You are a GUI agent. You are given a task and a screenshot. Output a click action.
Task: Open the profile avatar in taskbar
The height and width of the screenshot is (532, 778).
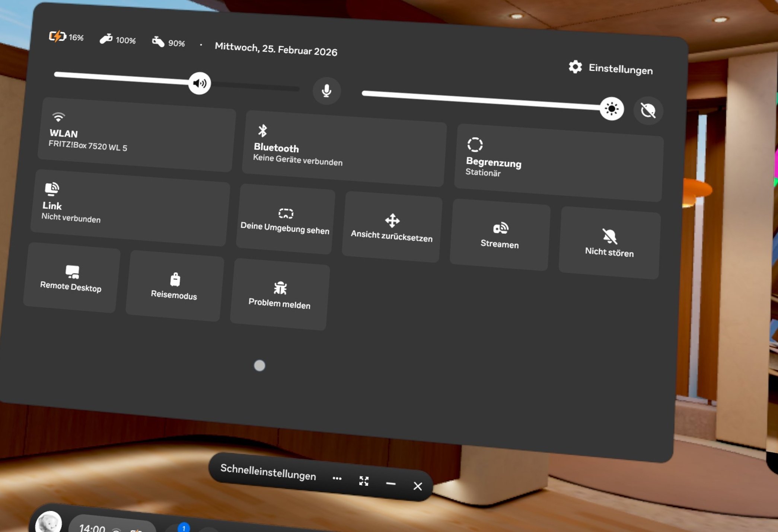(48, 523)
